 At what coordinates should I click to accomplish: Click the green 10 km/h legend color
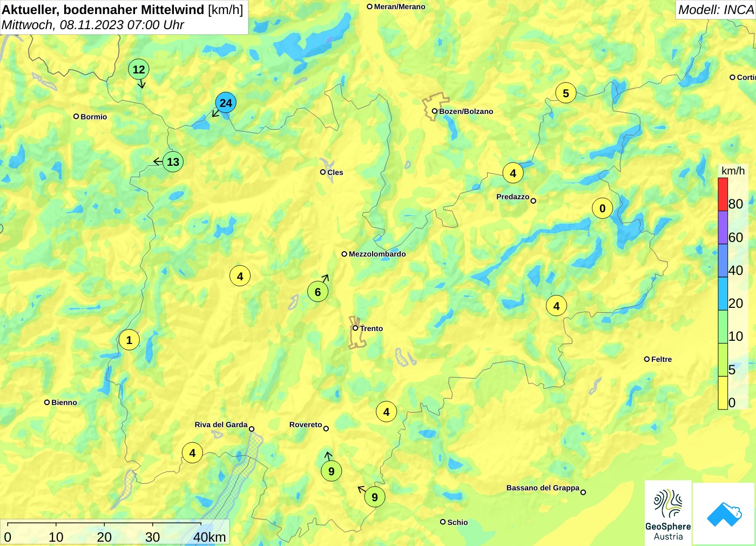(723, 327)
